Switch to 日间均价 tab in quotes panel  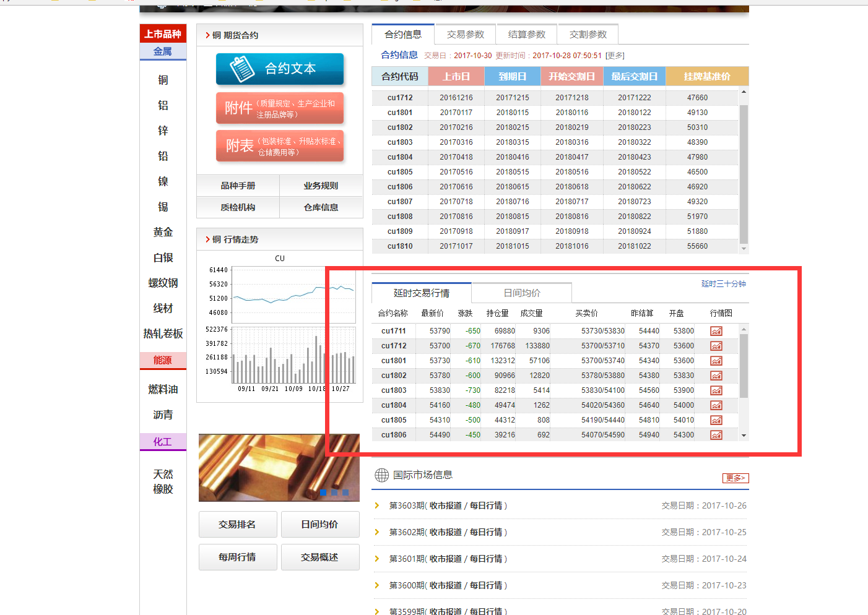coord(522,293)
